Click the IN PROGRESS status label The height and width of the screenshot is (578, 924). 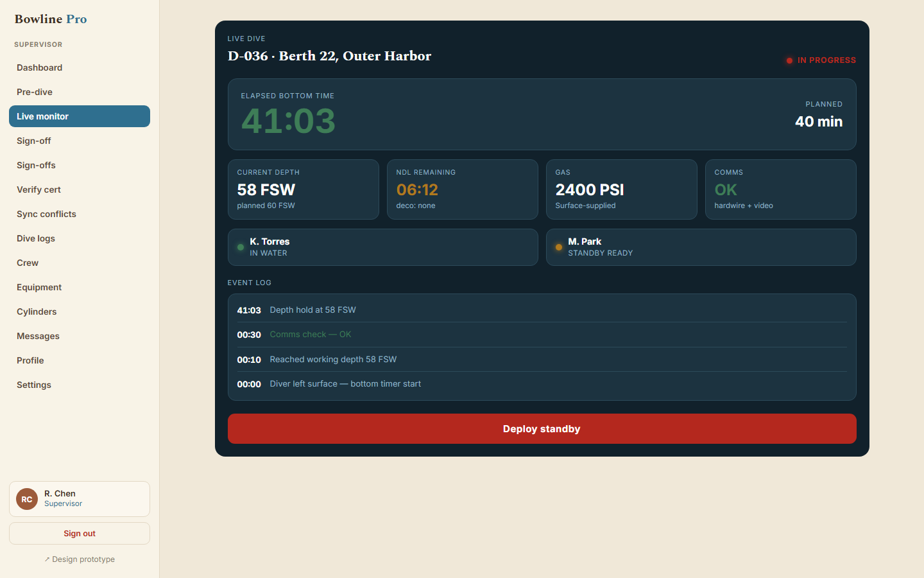coord(826,60)
